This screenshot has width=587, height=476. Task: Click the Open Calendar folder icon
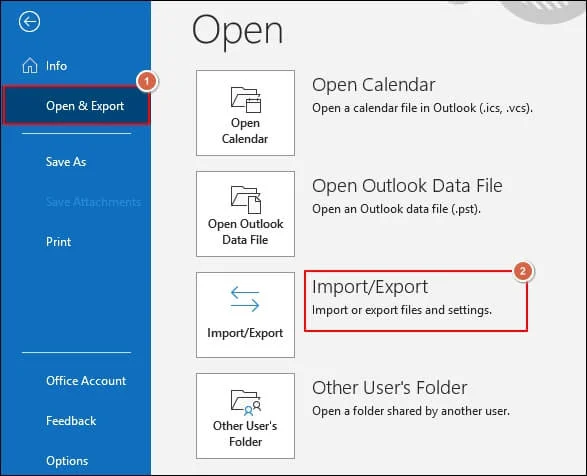tap(246, 100)
